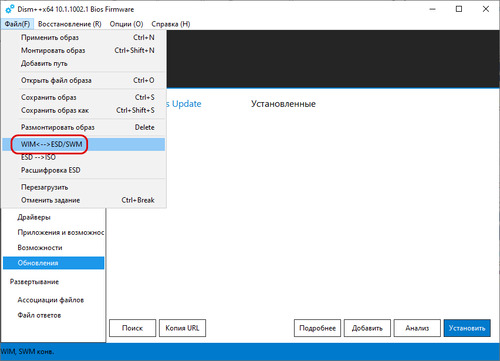500x361 pixels.
Task: Open Опции (O) menu
Action: click(x=126, y=24)
